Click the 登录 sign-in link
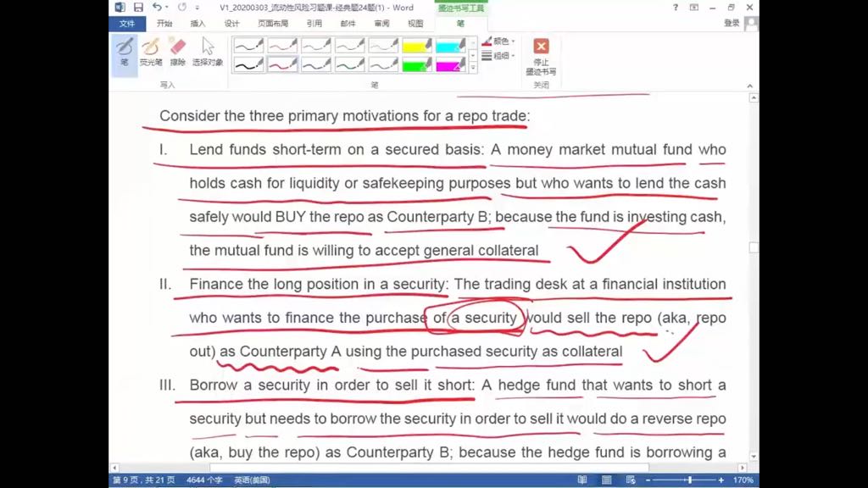 732,23
